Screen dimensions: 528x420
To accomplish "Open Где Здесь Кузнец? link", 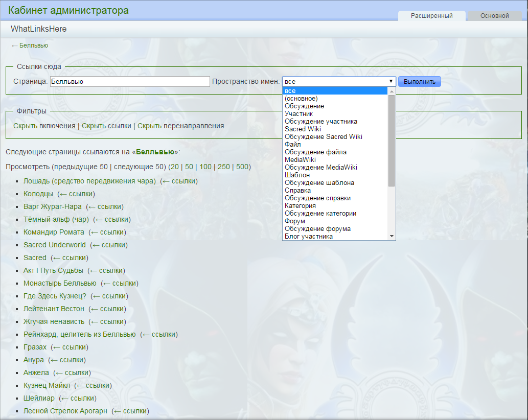I will (x=55, y=296).
